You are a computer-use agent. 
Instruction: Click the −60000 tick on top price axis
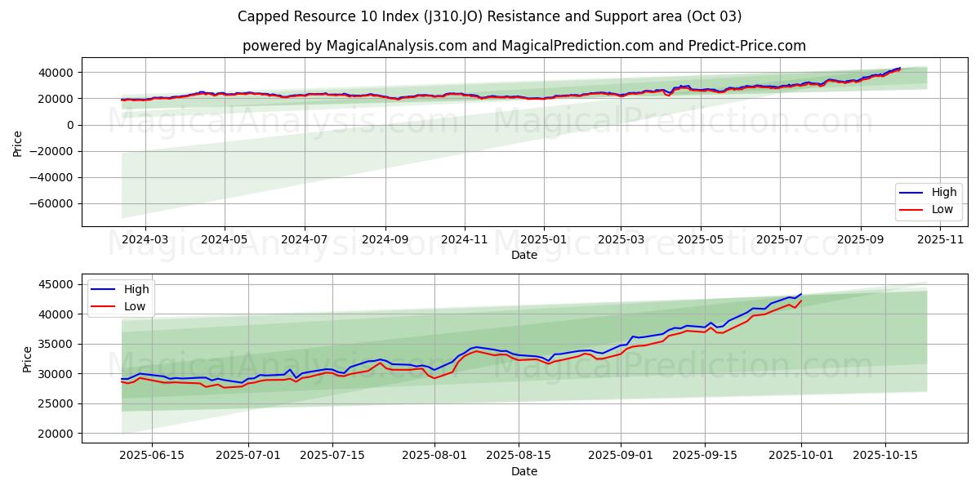(x=51, y=203)
